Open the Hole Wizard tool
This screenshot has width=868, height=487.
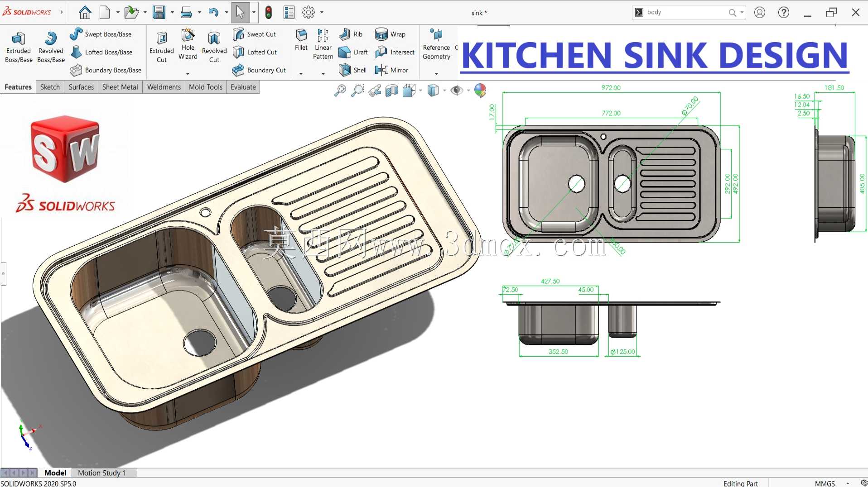pos(188,44)
